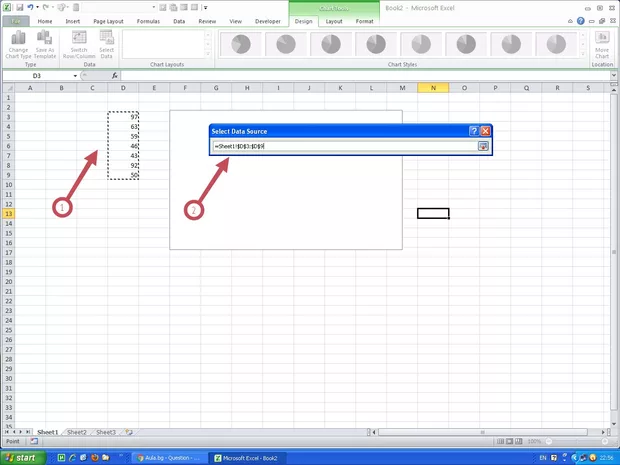Select the Page Break Preview status icon

click(x=518, y=441)
